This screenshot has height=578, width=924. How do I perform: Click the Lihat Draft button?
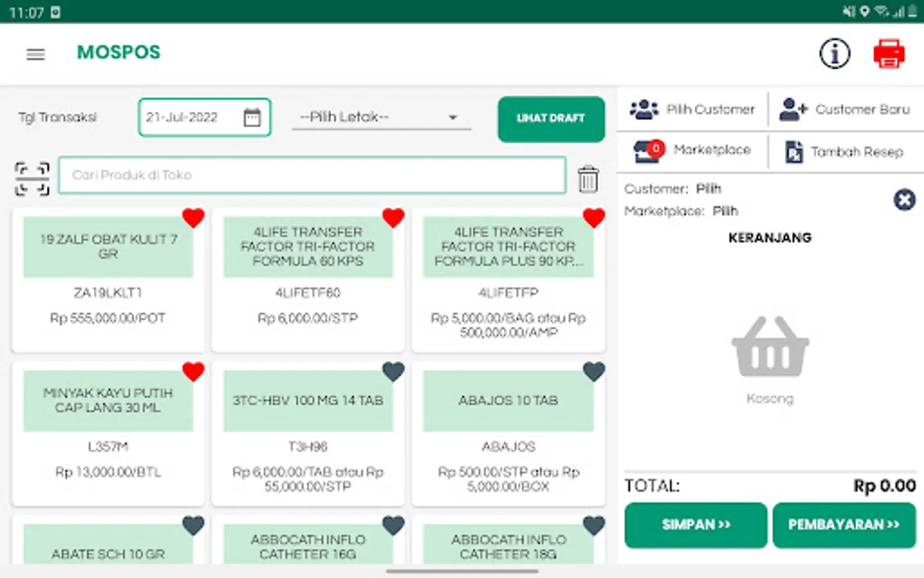coord(551,119)
